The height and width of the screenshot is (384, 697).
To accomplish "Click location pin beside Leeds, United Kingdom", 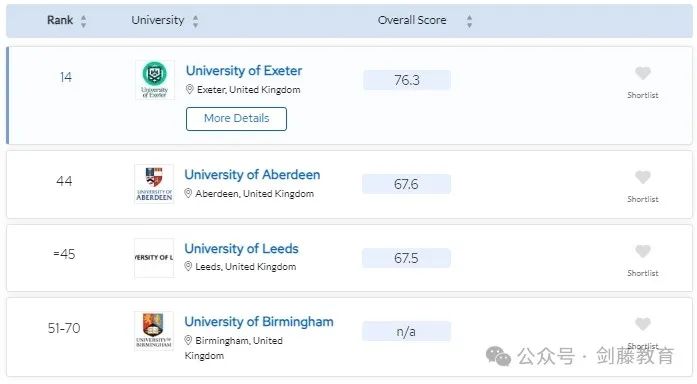I will 188,266.
